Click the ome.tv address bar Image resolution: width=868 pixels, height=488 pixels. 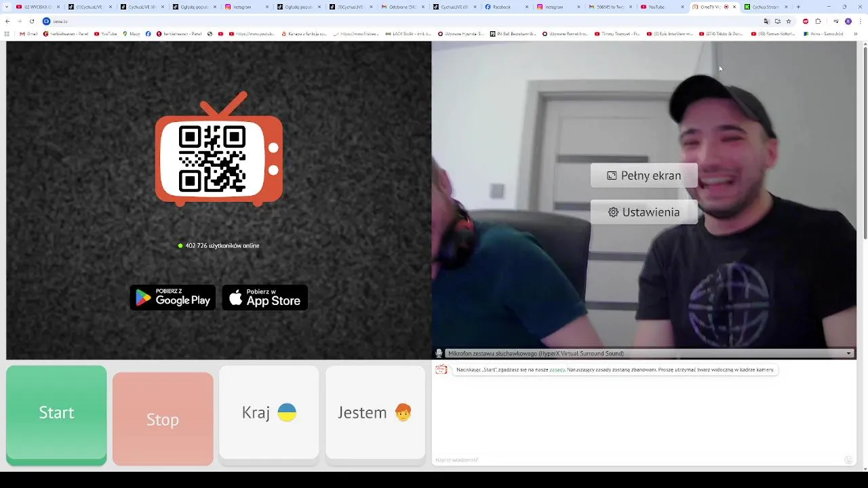click(400, 21)
